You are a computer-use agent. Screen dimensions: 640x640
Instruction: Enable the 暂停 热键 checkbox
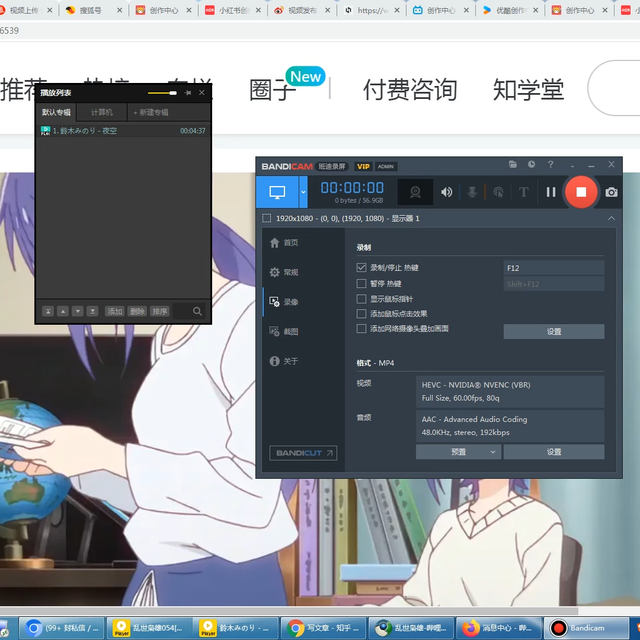pos(362,284)
